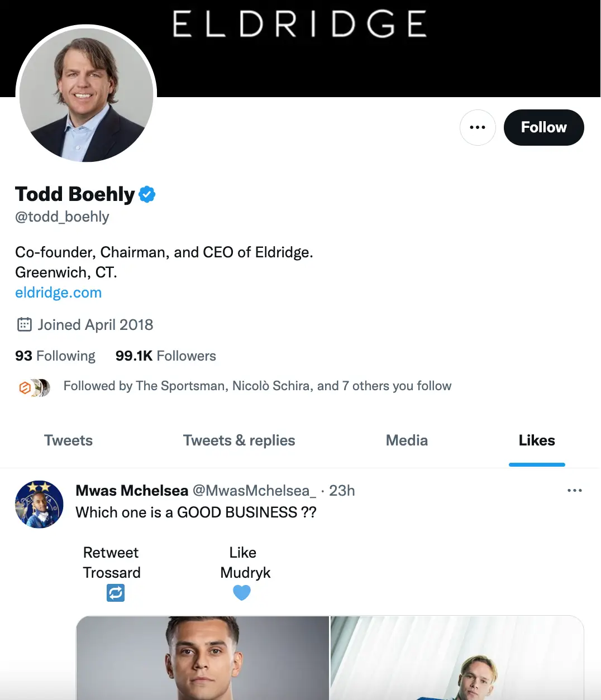Viewport: 601px width, 700px height.
Task: Click the calendar icon beside Joined April 2018
Action: (25, 324)
